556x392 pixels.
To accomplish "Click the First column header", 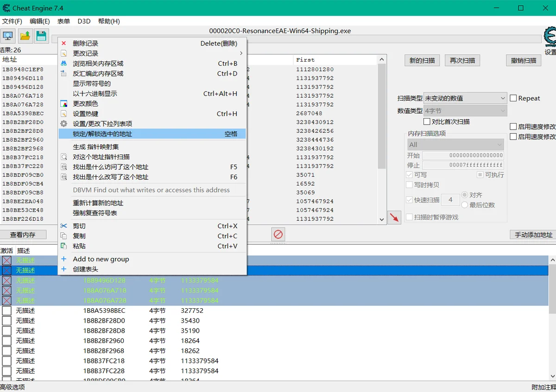I will coord(335,60).
